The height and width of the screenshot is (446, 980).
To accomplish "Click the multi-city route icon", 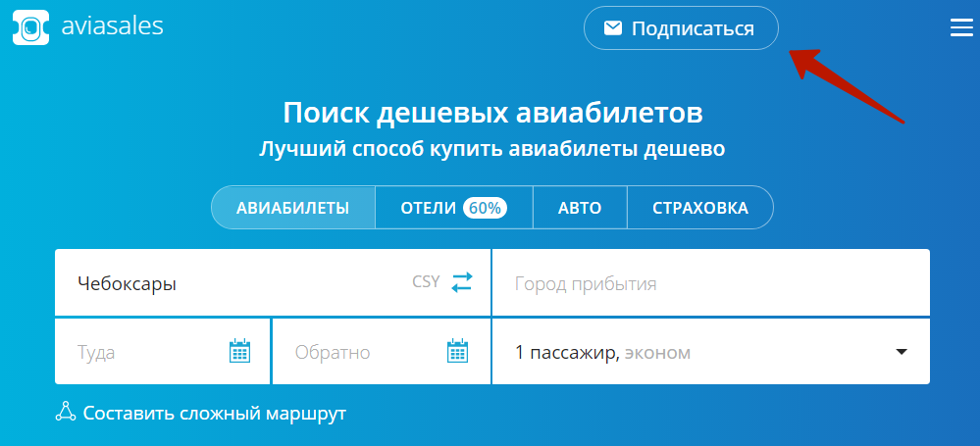I will click(x=66, y=413).
